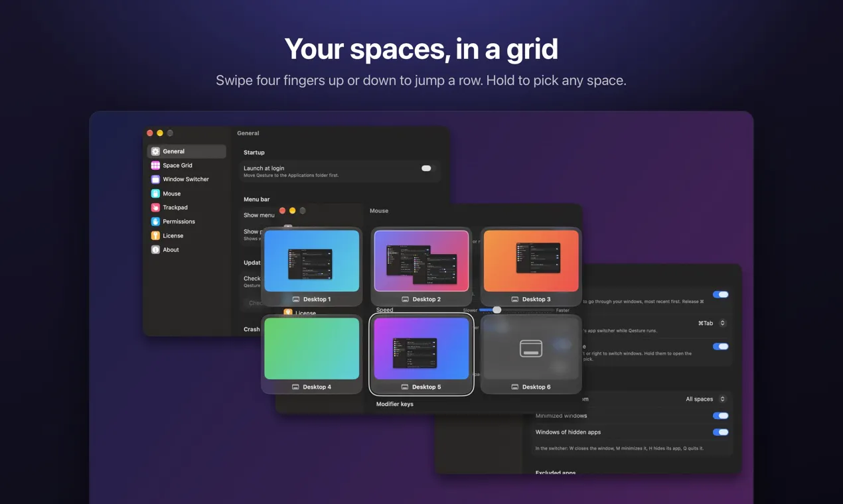Viewport: 843px width, 504px height.
Task: Click the General gear icon in sidebar
Action: (155, 151)
